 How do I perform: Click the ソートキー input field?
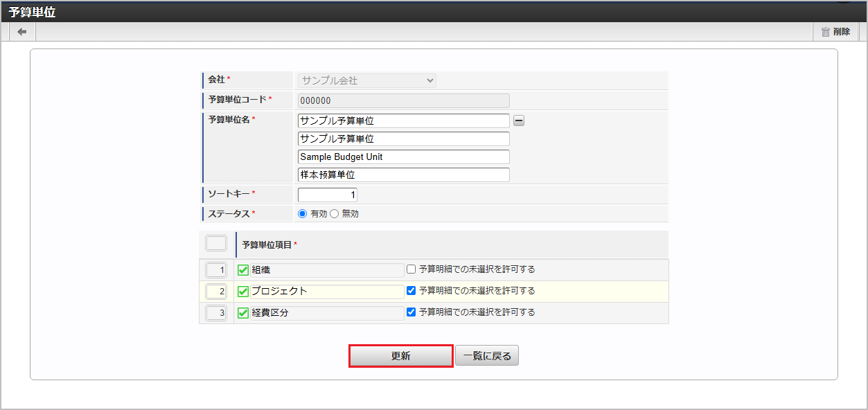click(328, 195)
